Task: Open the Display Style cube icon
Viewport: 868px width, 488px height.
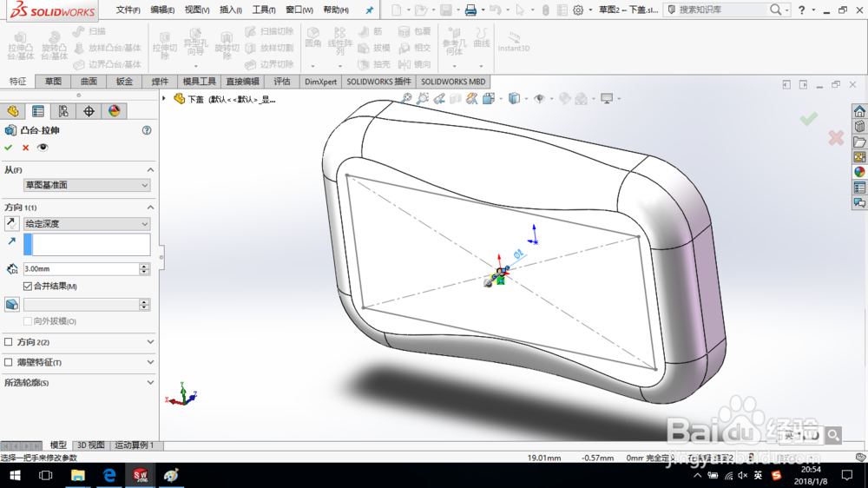Action: (514, 99)
